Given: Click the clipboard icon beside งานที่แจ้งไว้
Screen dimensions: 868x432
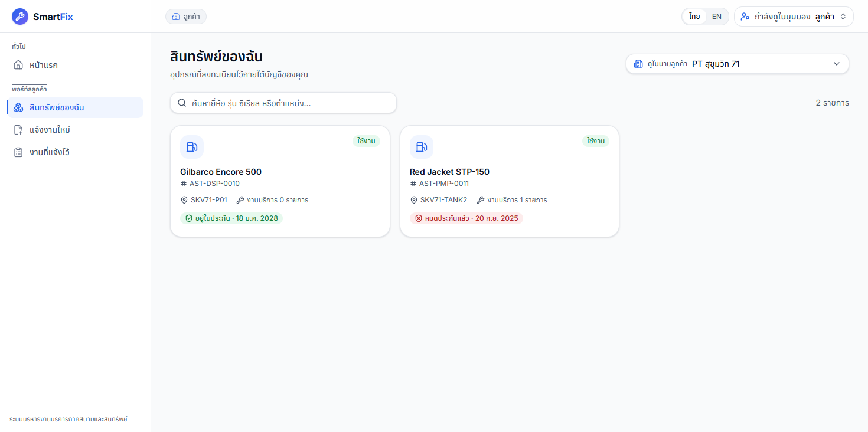Looking at the screenshot, I should click(18, 152).
